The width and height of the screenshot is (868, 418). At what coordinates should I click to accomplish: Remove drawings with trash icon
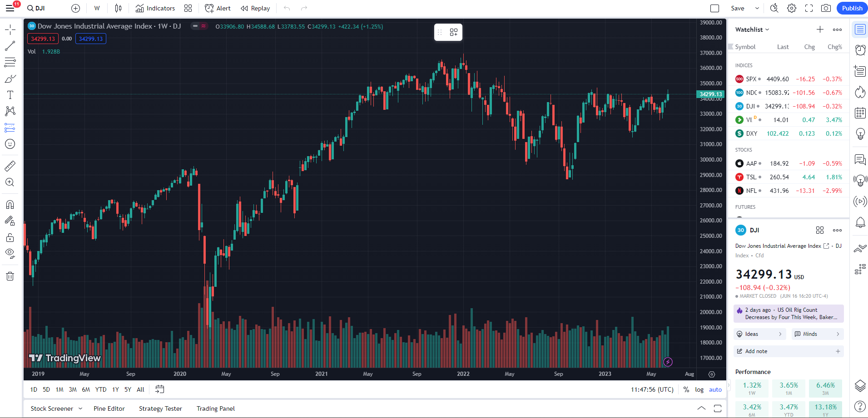(10, 276)
